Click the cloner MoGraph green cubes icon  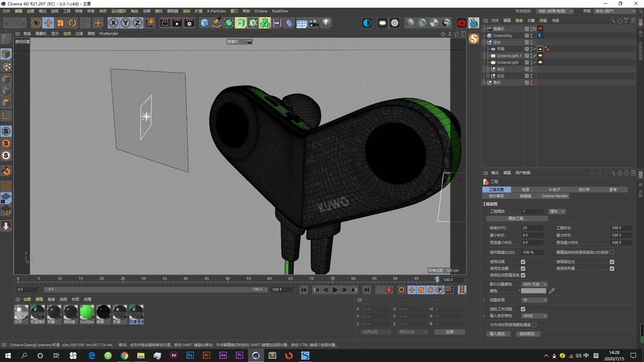[x=265, y=23]
